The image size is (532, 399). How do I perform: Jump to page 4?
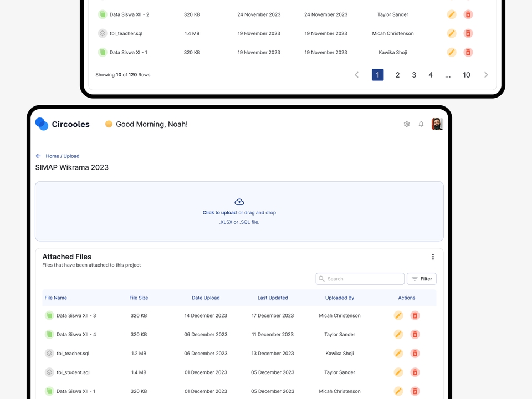pyautogui.click(x=431, y=75)
